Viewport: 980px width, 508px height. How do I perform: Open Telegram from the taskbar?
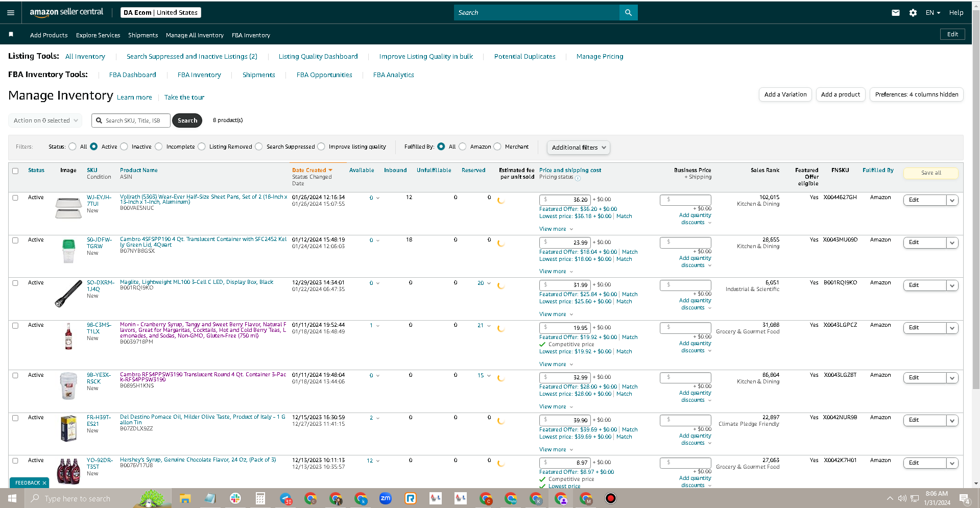point(286,498)
